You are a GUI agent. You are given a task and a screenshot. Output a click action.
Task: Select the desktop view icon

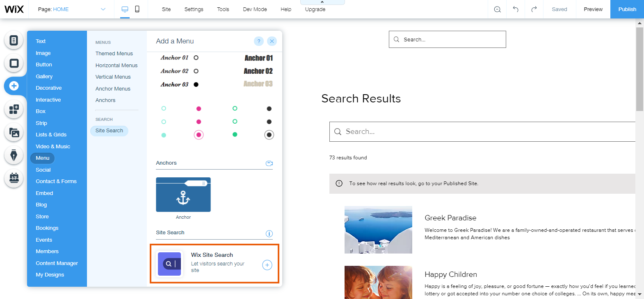125,9
